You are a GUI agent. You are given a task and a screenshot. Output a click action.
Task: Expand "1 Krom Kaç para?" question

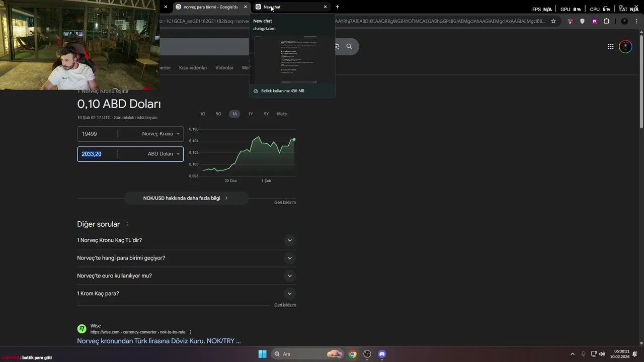186,294
